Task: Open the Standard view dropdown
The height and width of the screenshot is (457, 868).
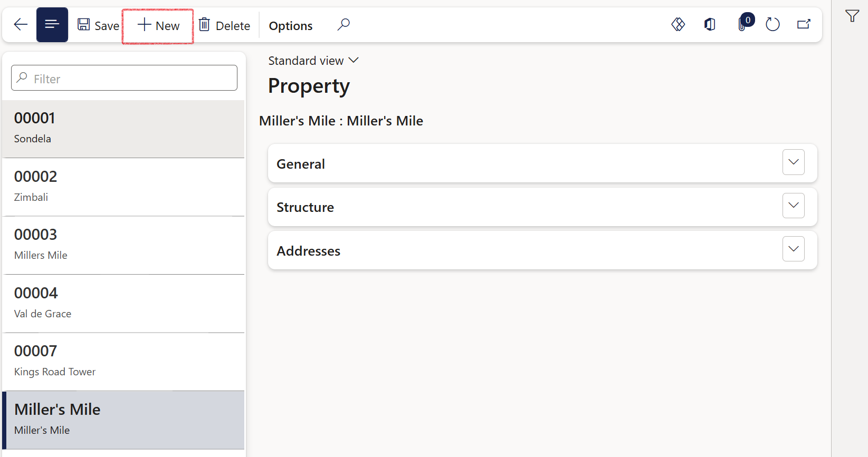Action: point(313,61)
